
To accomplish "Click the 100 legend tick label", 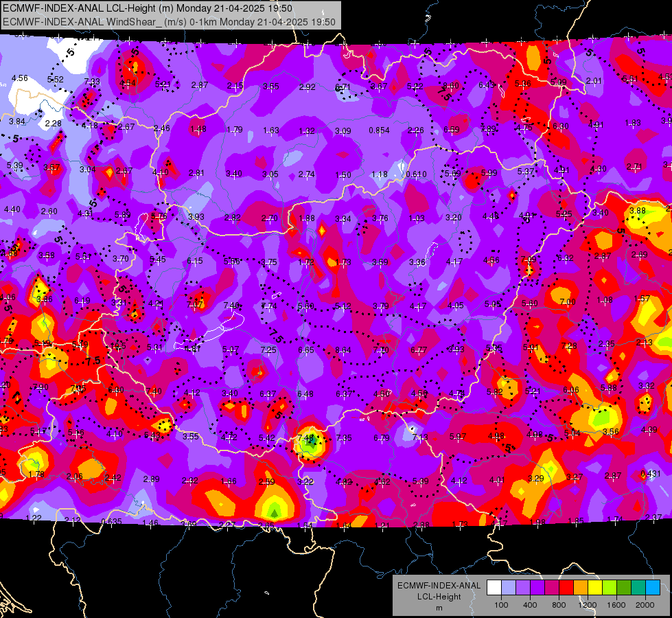I will (501, 605).
